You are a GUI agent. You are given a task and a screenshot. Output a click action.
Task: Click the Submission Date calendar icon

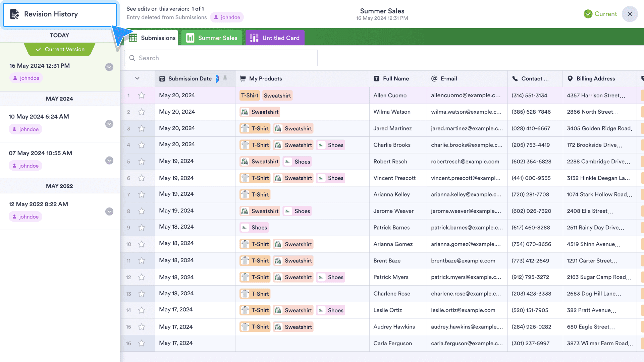[x=162, y=78]
